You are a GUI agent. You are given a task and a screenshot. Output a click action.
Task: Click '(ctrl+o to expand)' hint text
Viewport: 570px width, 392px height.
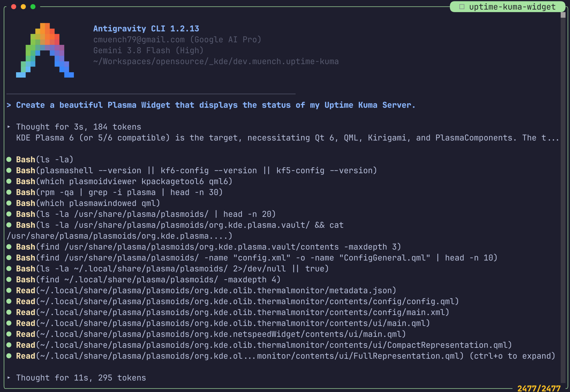[x=512, y=356]
